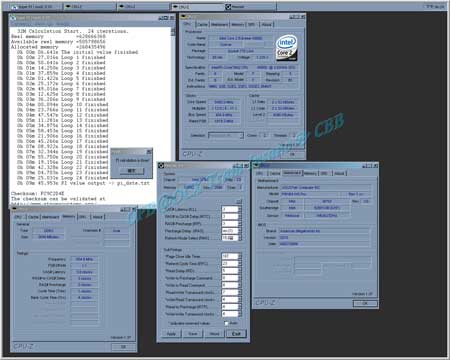This screenshot has height=360, width=450.
Task: Toggle the Auto checkbox in MemSet
Action: [x=226, y=323]
